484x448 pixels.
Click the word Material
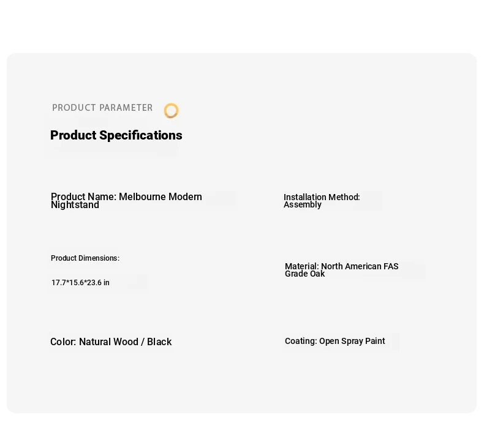click(x=301, y=266)
